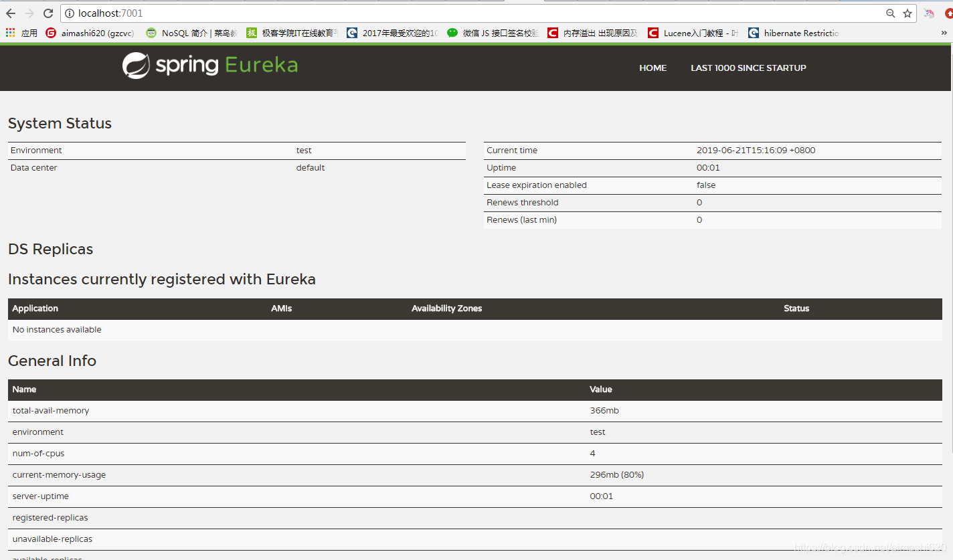Click the browser back arrow
The width and height of the screenshot is (953, 560).
click(11, 13)
